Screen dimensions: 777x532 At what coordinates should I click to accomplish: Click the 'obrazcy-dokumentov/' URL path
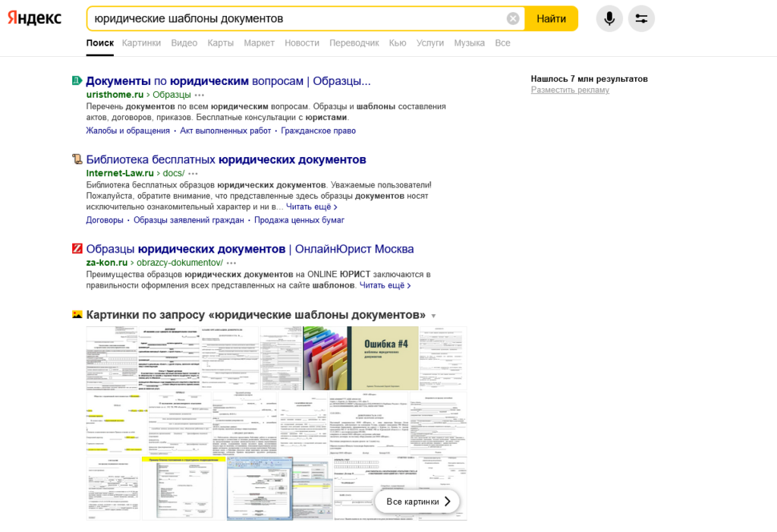coord(180,263)
